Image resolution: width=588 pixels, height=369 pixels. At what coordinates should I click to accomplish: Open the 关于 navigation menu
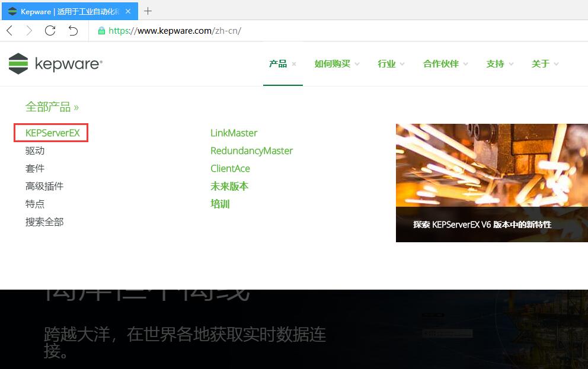pos(541,63)
